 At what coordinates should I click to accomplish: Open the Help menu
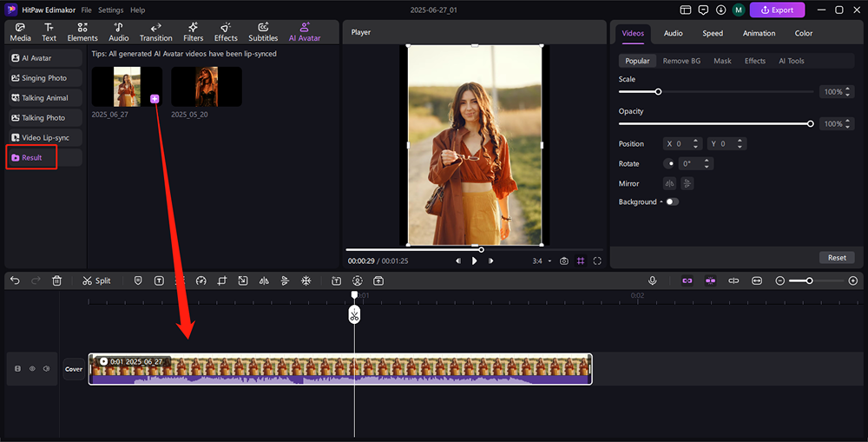138,10
